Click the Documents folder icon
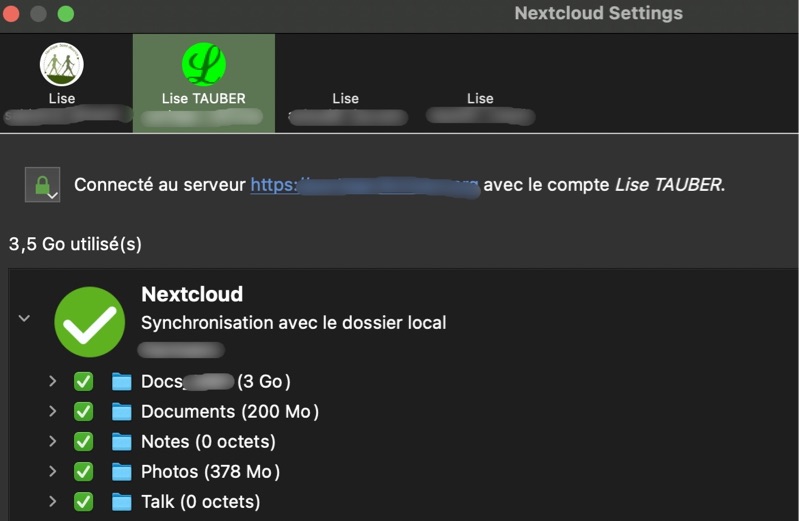799x521 pixels. click(x=122, y=411)
